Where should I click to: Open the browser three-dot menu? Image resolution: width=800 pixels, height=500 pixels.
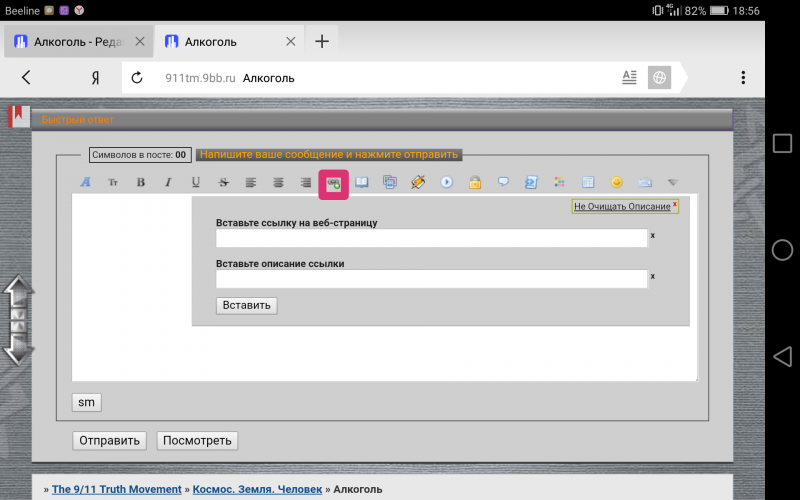pyautogui.click(x=743, y=78)
